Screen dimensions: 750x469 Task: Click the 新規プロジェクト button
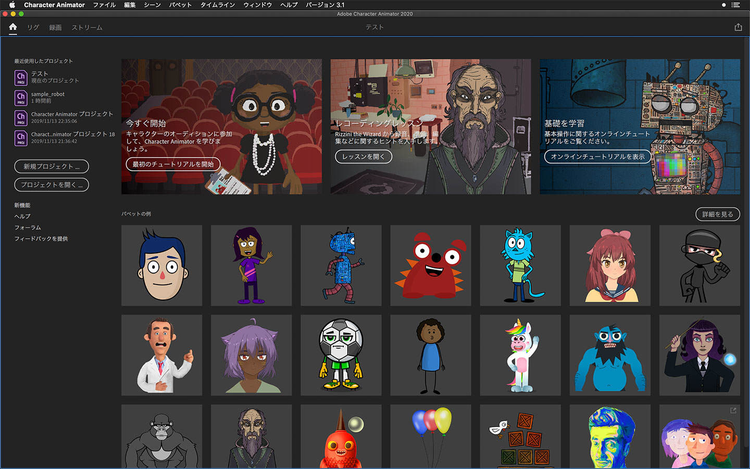(x=51, y=165)
